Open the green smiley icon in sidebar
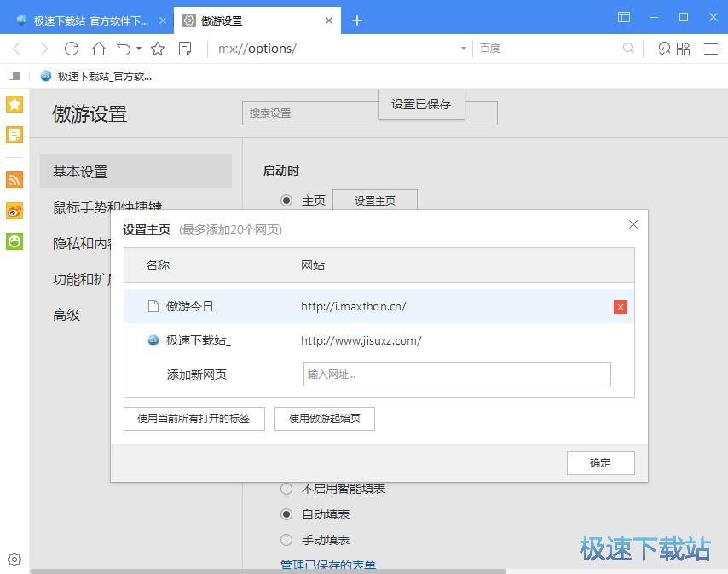 14,241
